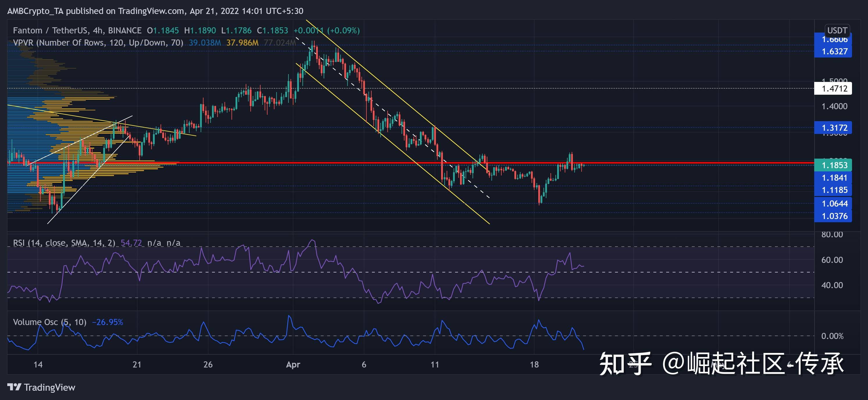The width and height of the screenshot is (868, 400).
Task: Click the 80.00 RSI axis value
Action: [x=832, y=234]
